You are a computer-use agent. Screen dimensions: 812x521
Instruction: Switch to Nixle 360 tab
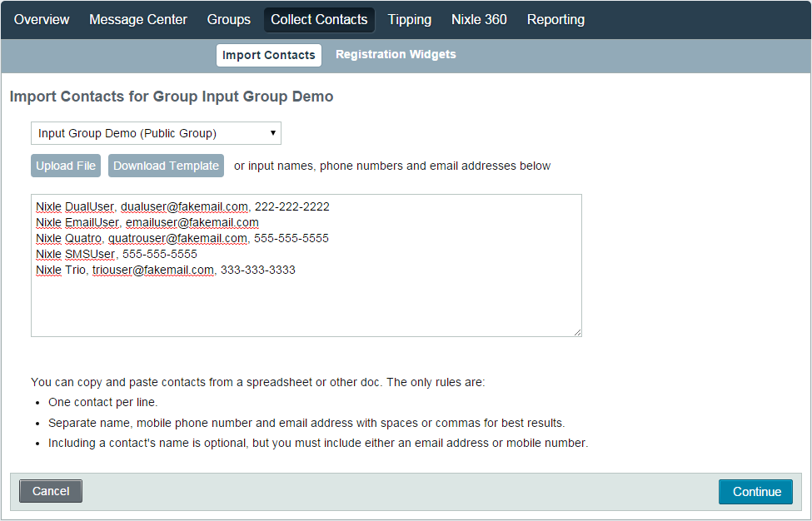click(479, 20)
